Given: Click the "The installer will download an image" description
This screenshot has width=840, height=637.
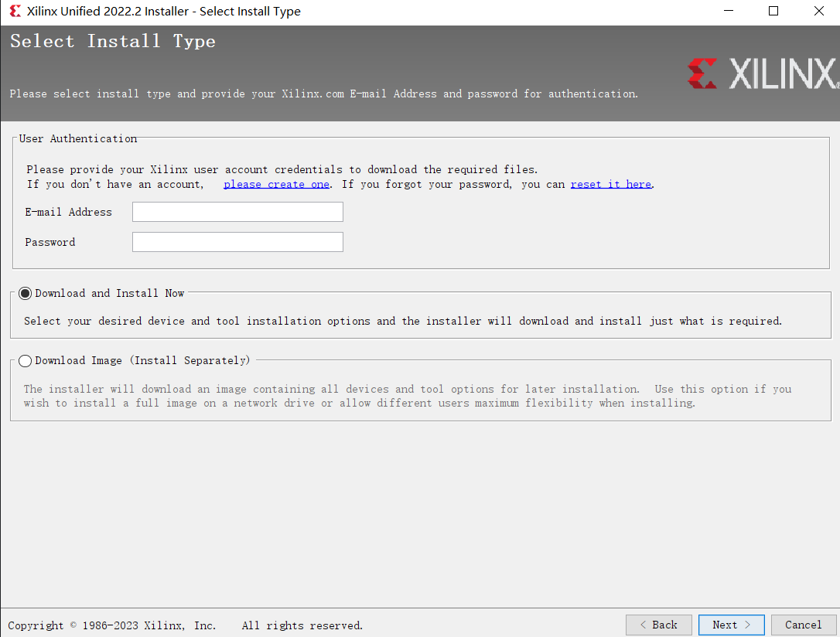Looking at the screenshot, I should (x=407, y=396).
